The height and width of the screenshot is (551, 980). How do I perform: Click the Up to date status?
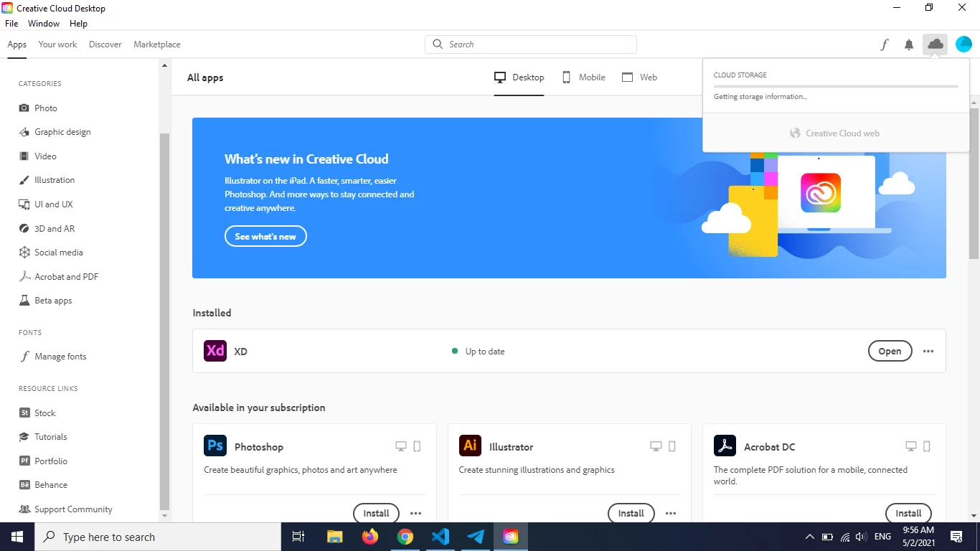point(479,352)
